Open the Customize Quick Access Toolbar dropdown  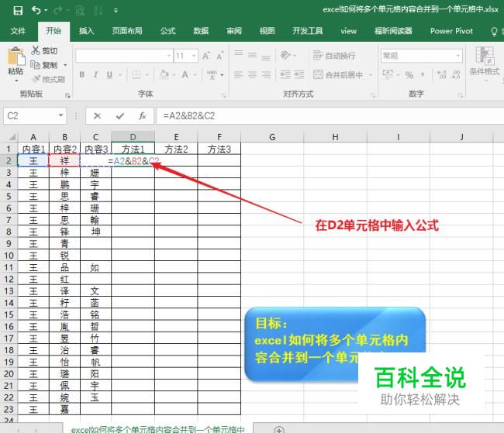pyautogui.click(x=116, y=10)
